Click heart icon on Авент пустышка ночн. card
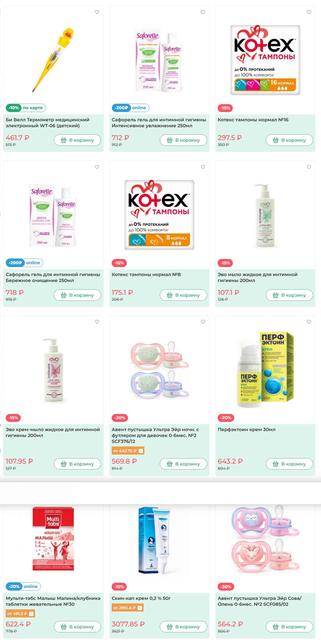The image size is (321, 644). (x=203, y=322)
